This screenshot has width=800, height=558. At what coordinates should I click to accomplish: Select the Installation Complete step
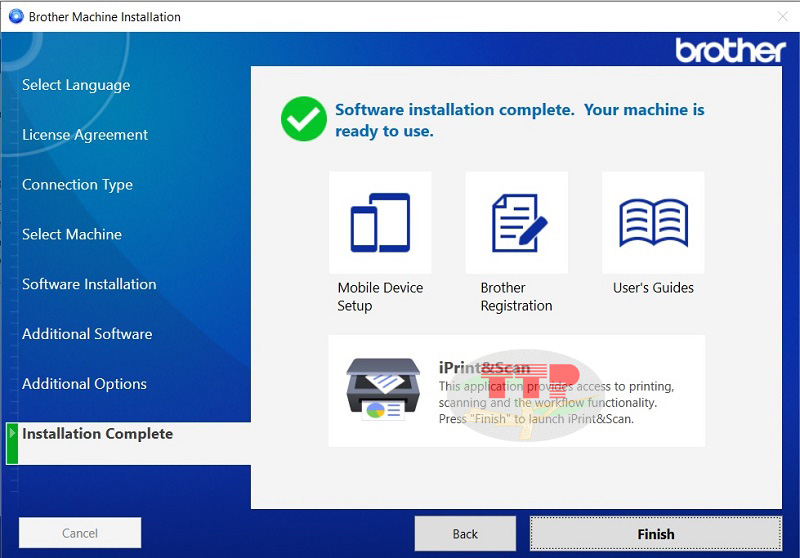[x=128, y=443]
